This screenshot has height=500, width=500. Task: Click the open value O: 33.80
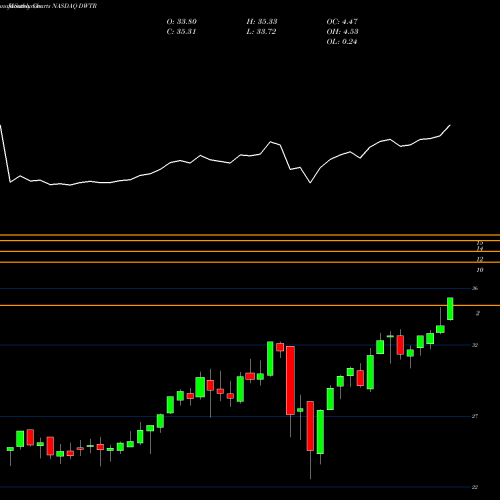coord(182,22)
